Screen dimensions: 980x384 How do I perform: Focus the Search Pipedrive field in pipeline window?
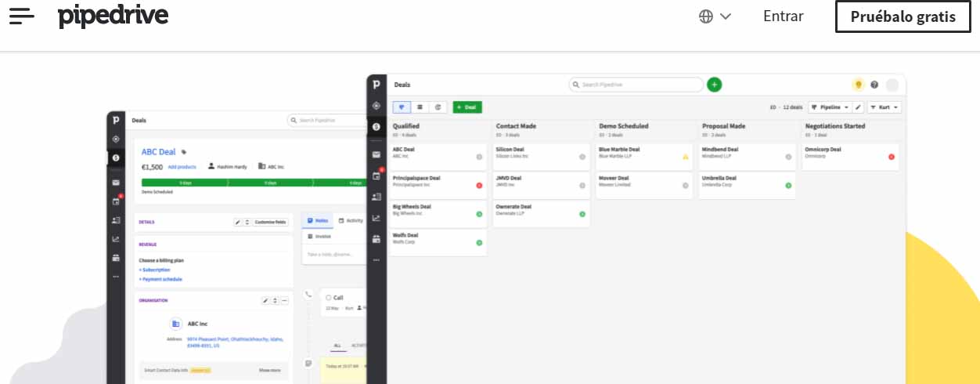click(x=636, y=85)
